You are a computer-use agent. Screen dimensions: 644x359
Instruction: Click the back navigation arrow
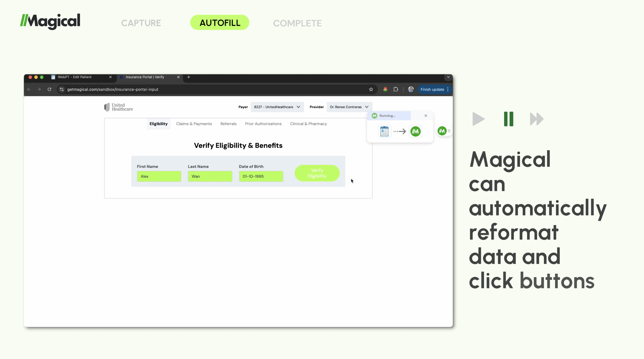pyautogui.click(x=29, y=89)
